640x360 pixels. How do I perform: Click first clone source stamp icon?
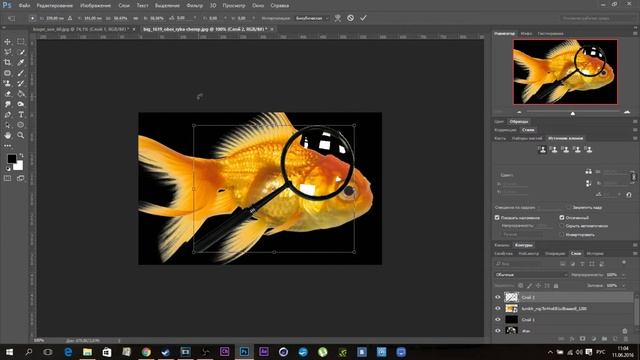[542, 150]
